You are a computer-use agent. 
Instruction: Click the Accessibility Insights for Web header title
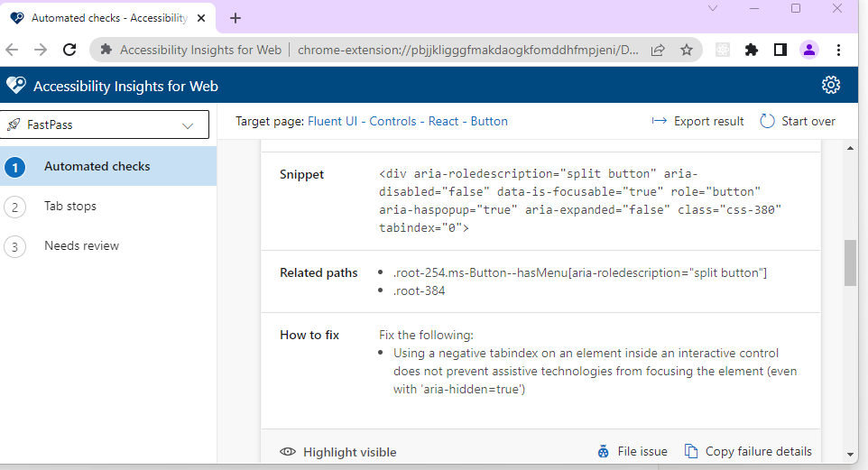tap(125, 87)
